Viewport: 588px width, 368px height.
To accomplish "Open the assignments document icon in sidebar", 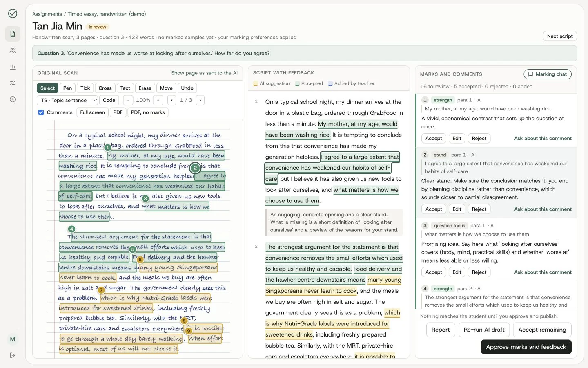I will [13, 34].
